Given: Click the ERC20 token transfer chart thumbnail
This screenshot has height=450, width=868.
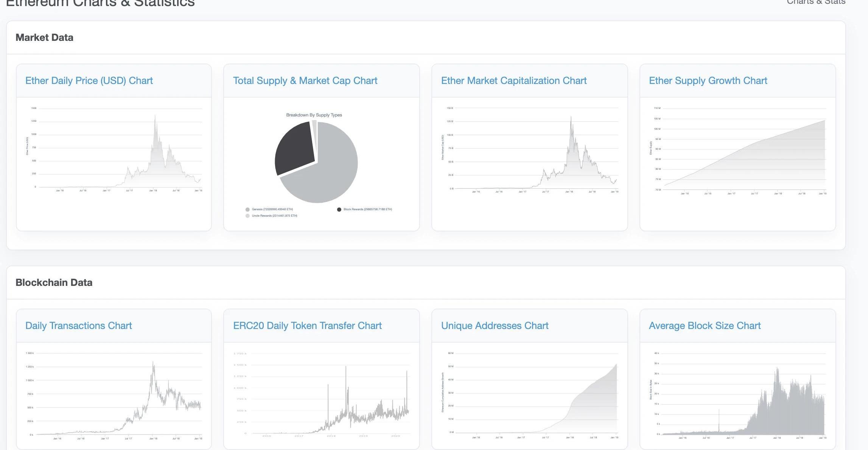Looking at the screenshot, I should (322, 395).
